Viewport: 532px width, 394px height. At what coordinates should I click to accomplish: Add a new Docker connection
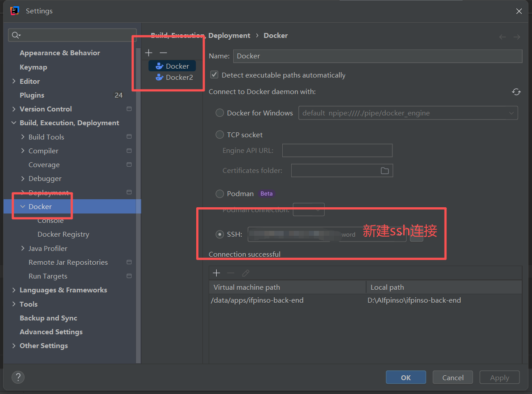click(x=148, y=53)
